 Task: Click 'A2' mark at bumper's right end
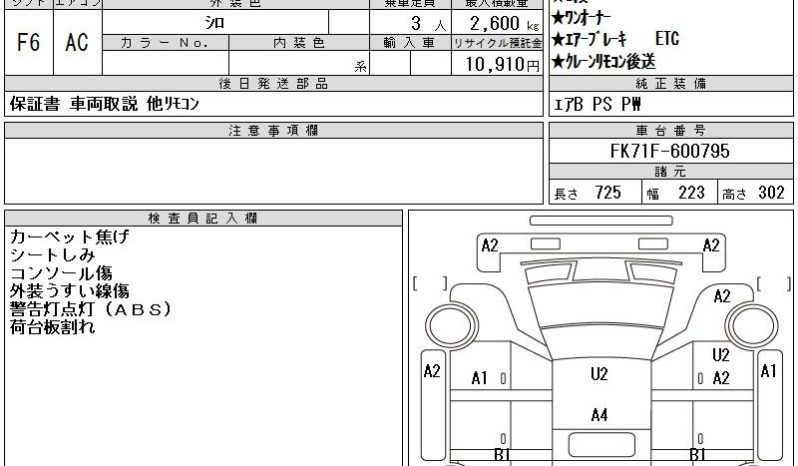(711, 246)
